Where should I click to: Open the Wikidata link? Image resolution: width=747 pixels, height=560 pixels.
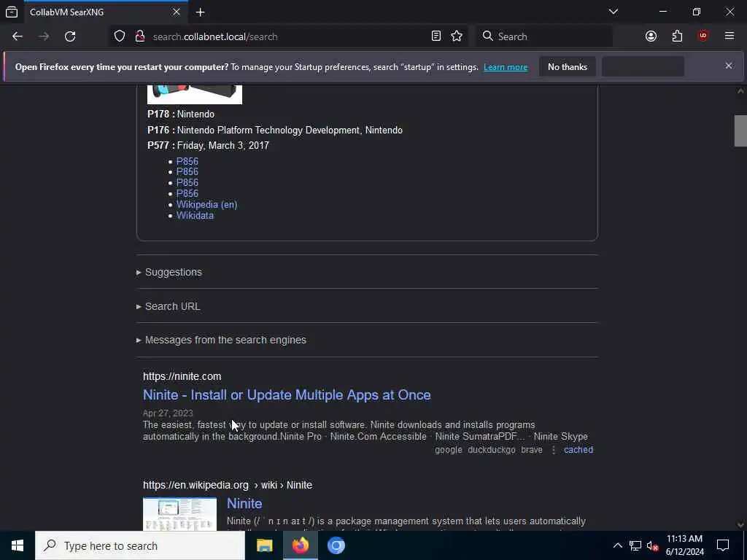(195, 215)
